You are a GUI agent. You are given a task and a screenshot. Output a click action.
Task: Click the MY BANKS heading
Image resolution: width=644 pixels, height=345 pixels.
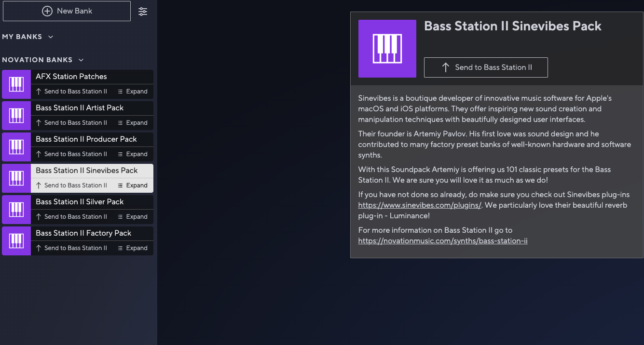pyautogui.click(x=22, y=37)
